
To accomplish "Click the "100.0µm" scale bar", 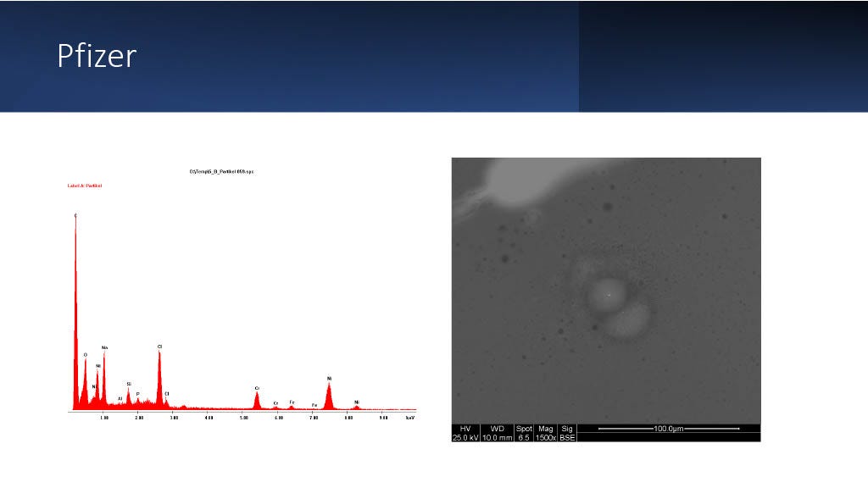I will coord(669,428).
